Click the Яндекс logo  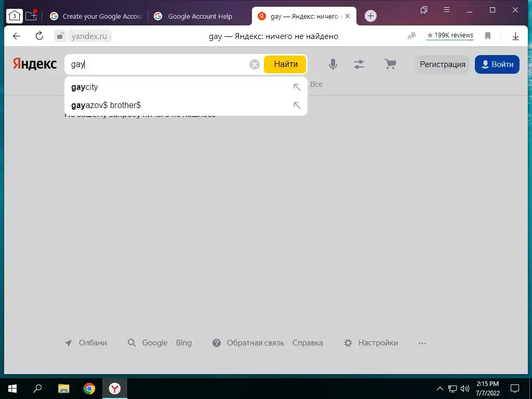[x=35, y=64]
